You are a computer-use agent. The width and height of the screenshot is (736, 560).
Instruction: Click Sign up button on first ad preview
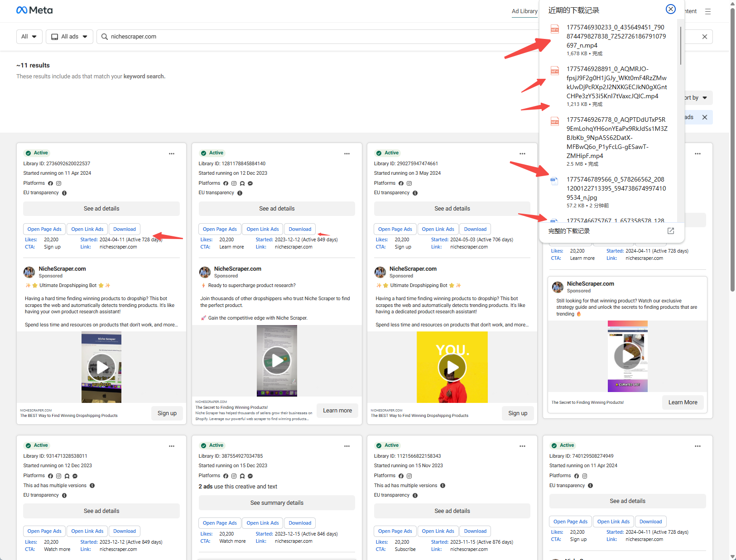(x=167, y=413)
